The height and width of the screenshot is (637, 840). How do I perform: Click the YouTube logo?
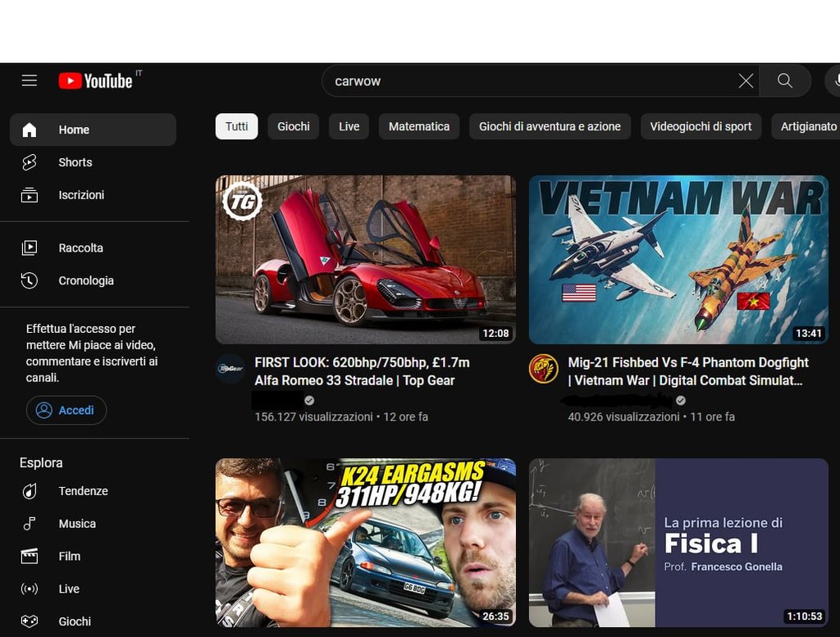[96, 80]
